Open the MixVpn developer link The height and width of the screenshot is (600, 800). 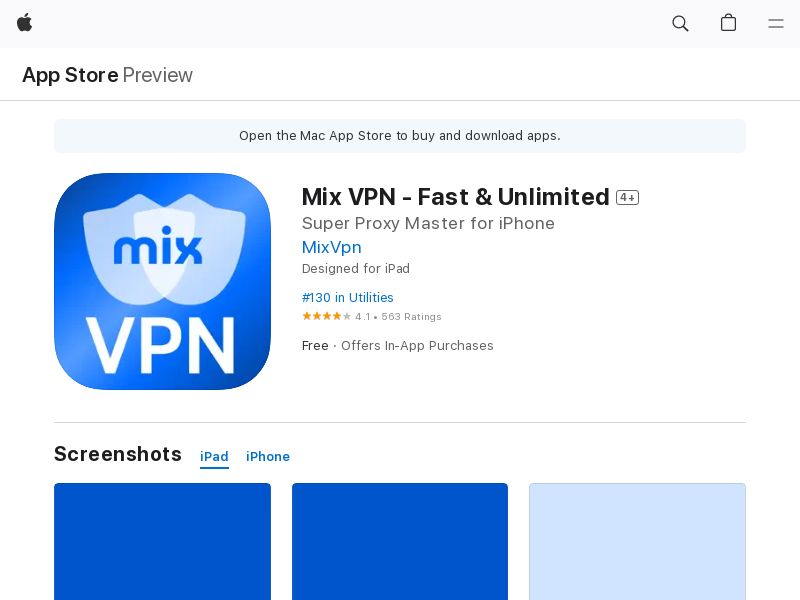pyautogui.click(x=331, y=247)
